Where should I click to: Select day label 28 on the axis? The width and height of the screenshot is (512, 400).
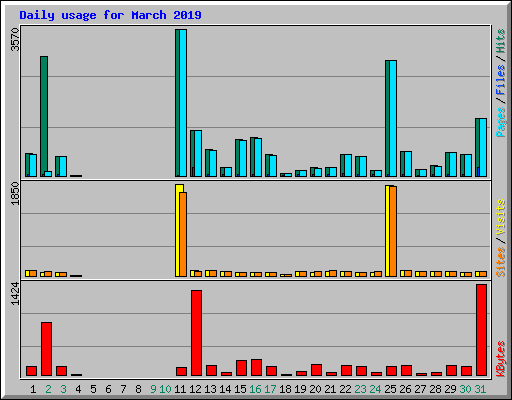(x=435, y=389)
